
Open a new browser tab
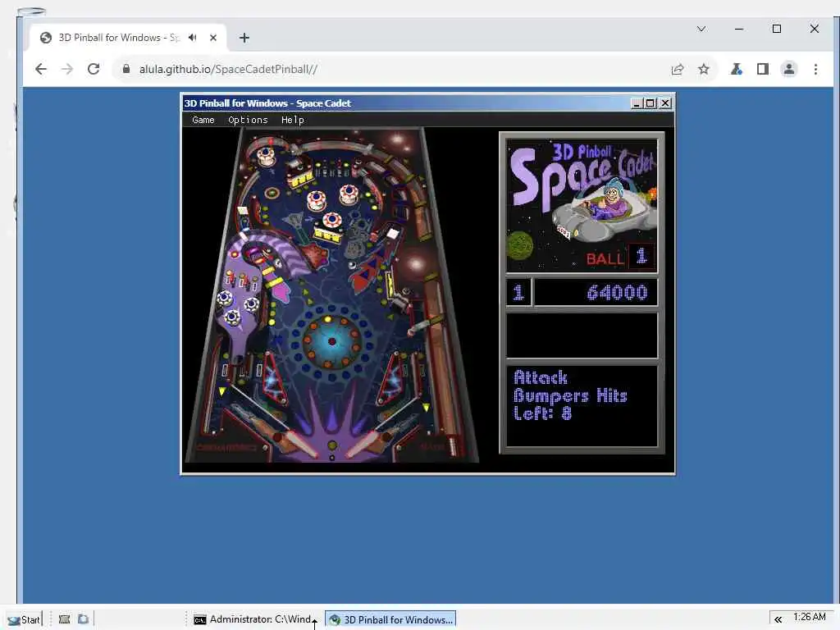pyautogui.click(x=244, y=38)
